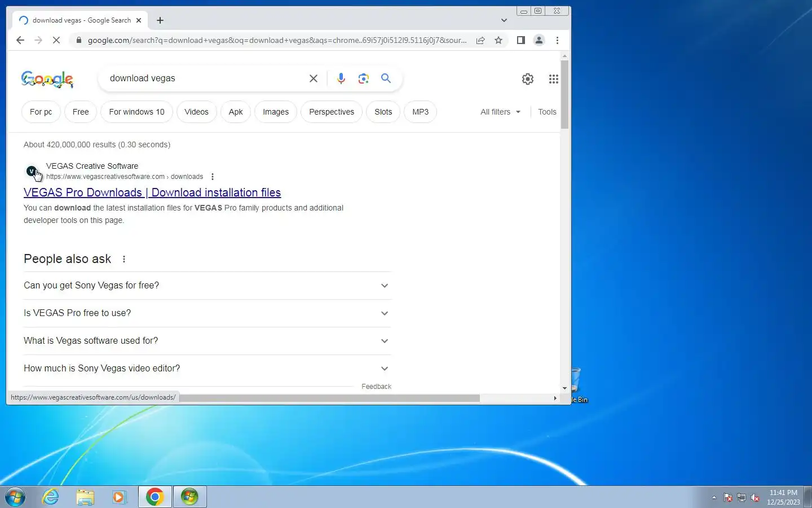Expand How much is Sony Vegas video editor
The height and width of the screenshot is (508, 812).
(207, 369)
